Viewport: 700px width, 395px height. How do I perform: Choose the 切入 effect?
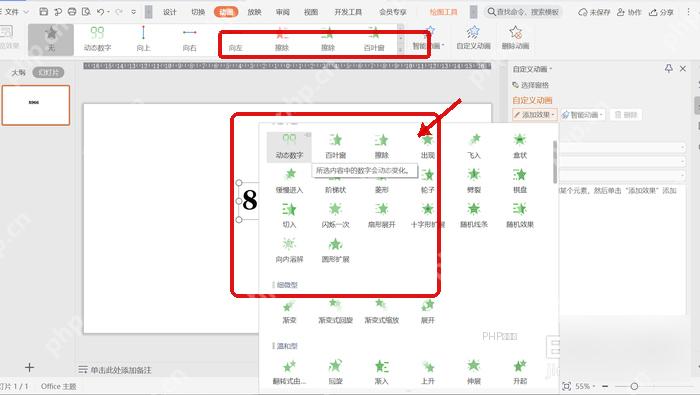289,216
